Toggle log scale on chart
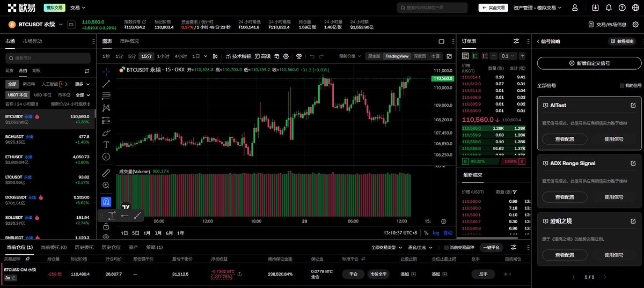Viewport: 644px width, 288px height. [436, 233]
